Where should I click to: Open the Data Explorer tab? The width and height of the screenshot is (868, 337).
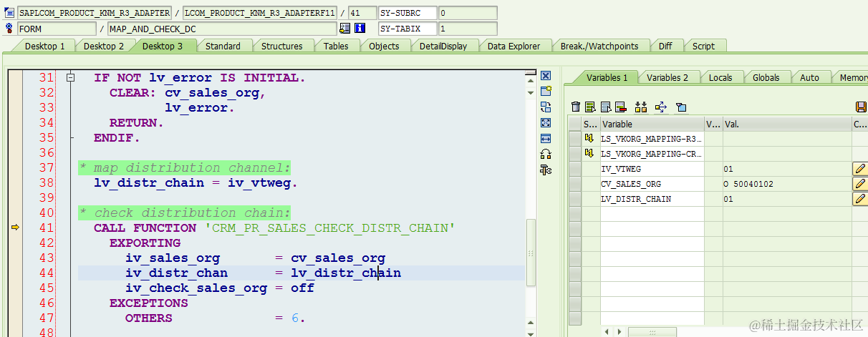(513, 46)
